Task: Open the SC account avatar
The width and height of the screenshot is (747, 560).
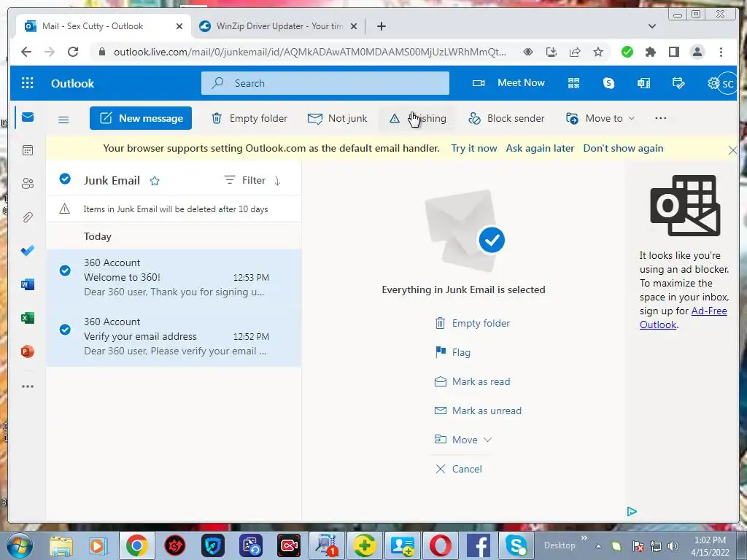Action: point(728,84)
